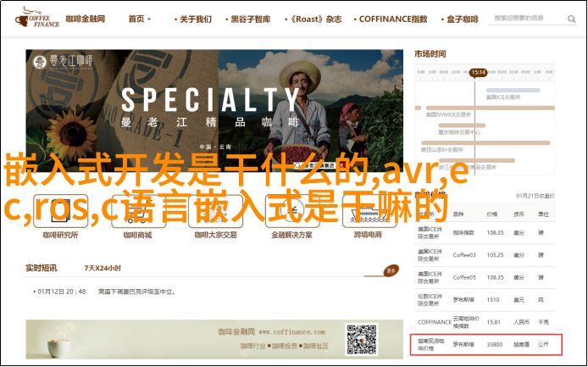
Task: Click the 美国NYMEX交易所 timeline bar
Action: pos(491,108)
